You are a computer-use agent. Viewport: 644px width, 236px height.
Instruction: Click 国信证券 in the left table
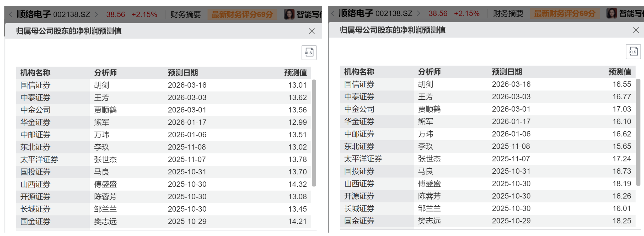tap(35, 85)
